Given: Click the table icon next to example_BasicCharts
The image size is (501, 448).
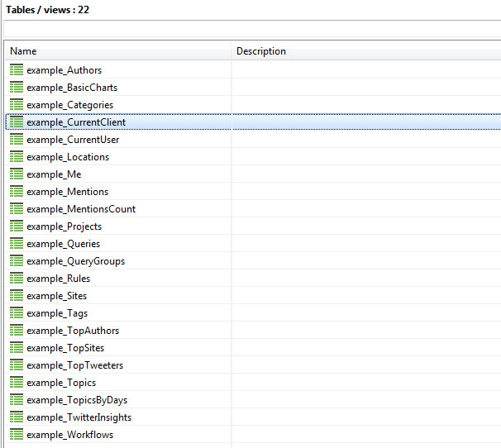Looking at the screenshot, I should point(17,88).
